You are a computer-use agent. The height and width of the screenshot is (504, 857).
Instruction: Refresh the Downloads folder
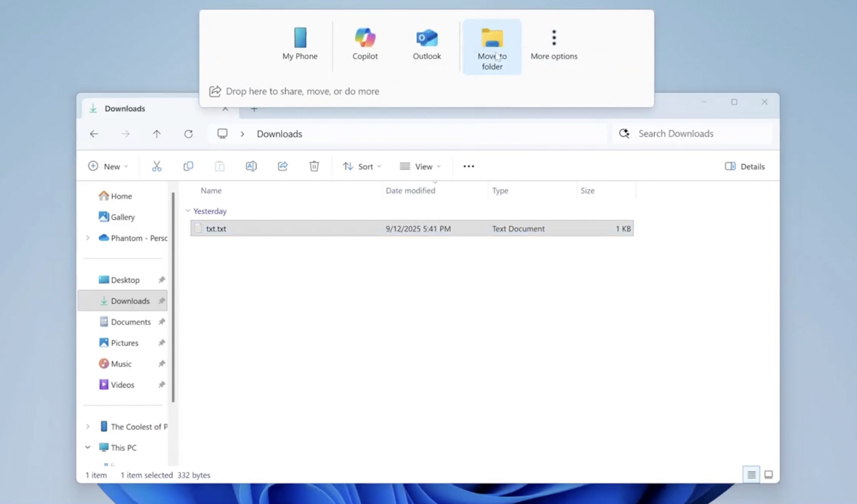click(x=188, y=134)
